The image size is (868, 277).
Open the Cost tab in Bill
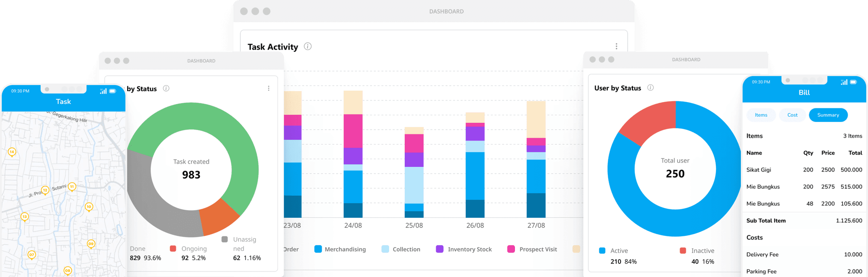click(x=792, y=115)
